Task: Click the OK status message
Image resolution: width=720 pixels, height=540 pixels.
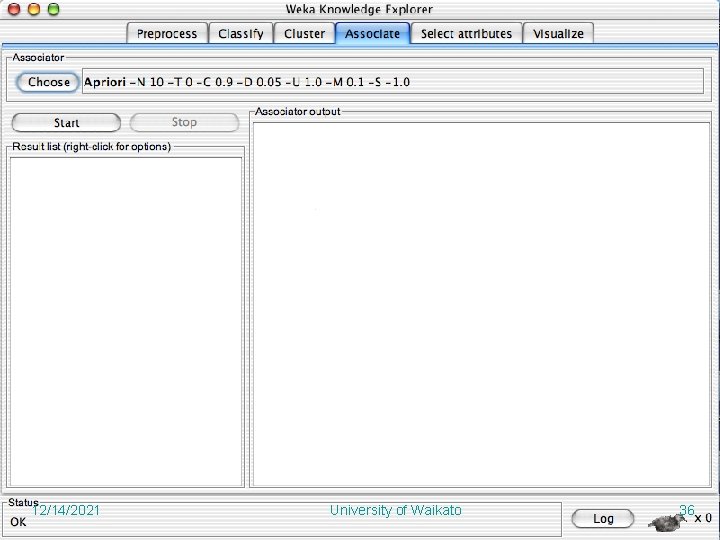Action: coord(18,522)
